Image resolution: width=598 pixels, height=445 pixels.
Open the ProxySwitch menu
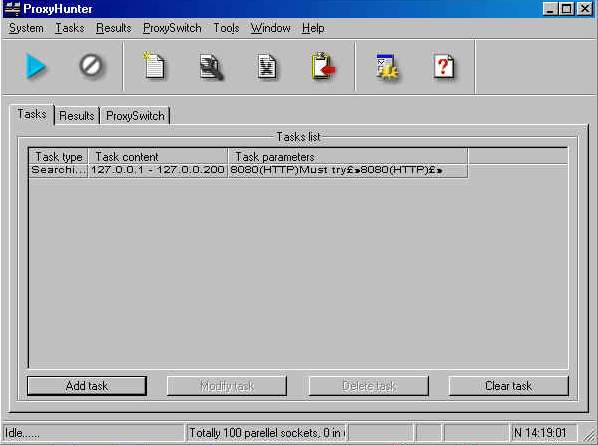172,28
